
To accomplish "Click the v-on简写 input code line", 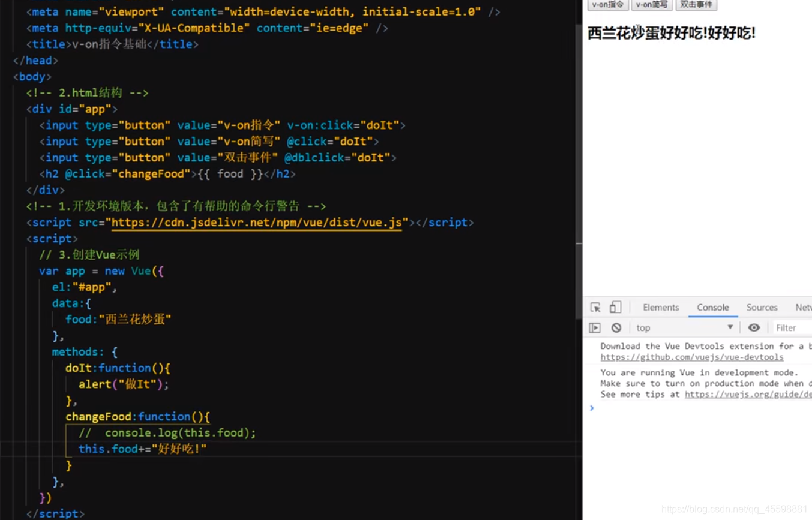I will (x=209, y=142).
